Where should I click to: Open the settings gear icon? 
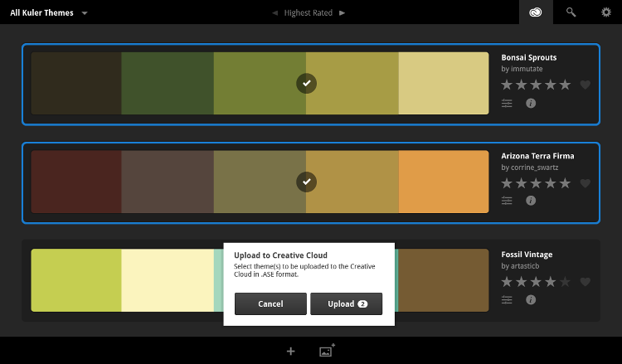tap(605, 12)
